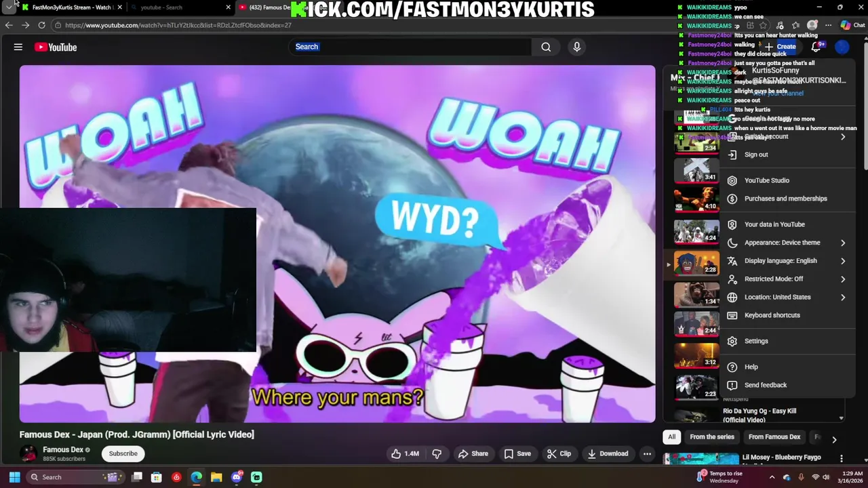Like the video showing 1.4M likes
This screenshot has height=488, width=868.
point(405,453)
